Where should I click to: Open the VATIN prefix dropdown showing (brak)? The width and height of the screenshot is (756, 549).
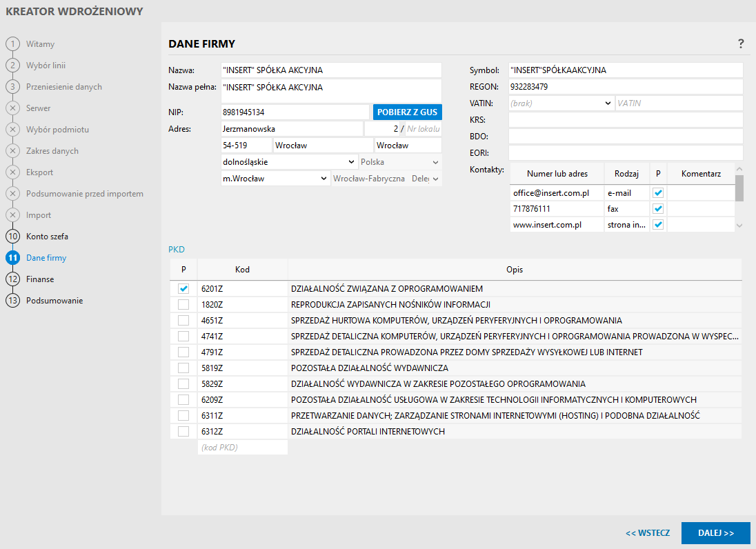(561, 103)
